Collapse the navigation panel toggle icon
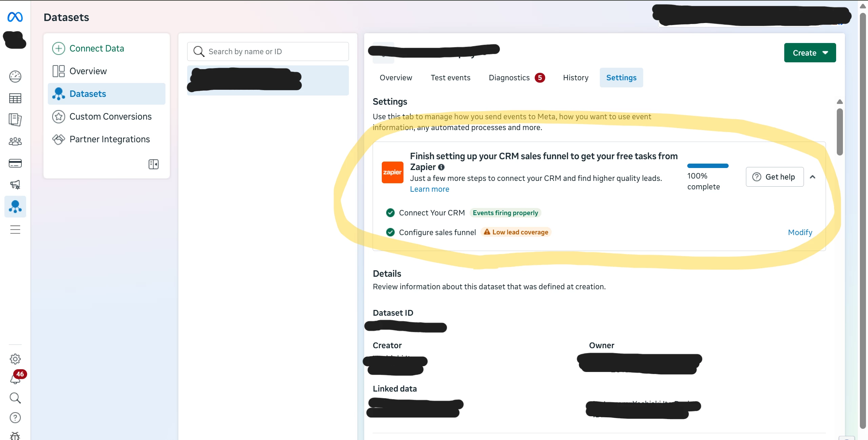This screenshot has width=868, height=440. [x=154, y=164]
